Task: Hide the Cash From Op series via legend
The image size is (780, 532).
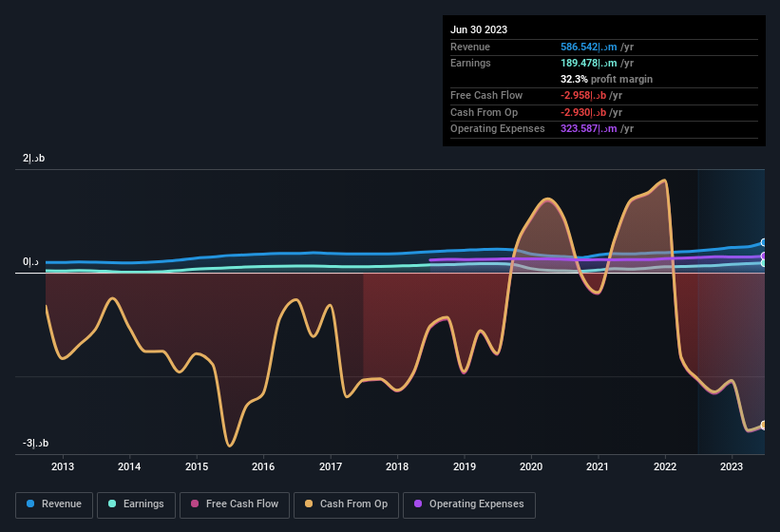Action: 346,503
